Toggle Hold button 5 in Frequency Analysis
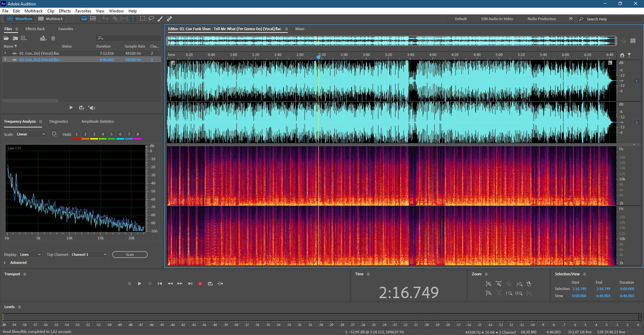Screen dimensions: 644x335 (111, 134)
